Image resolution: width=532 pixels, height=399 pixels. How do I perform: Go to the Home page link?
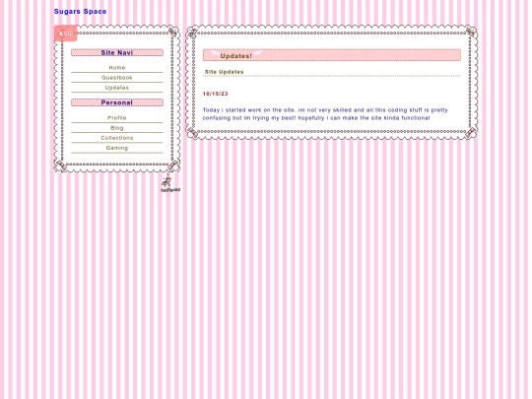click(x=117, y=68)
